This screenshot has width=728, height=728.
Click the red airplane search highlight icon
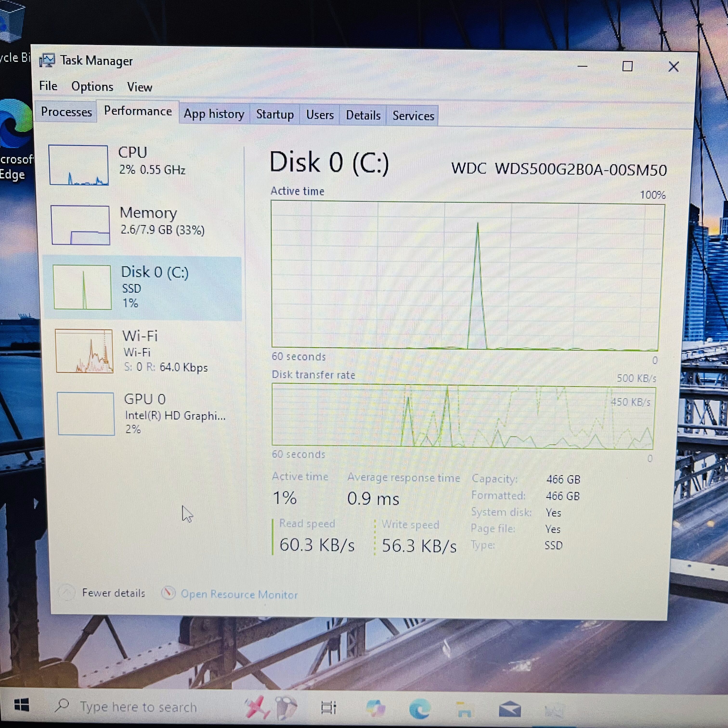point(257,707)
